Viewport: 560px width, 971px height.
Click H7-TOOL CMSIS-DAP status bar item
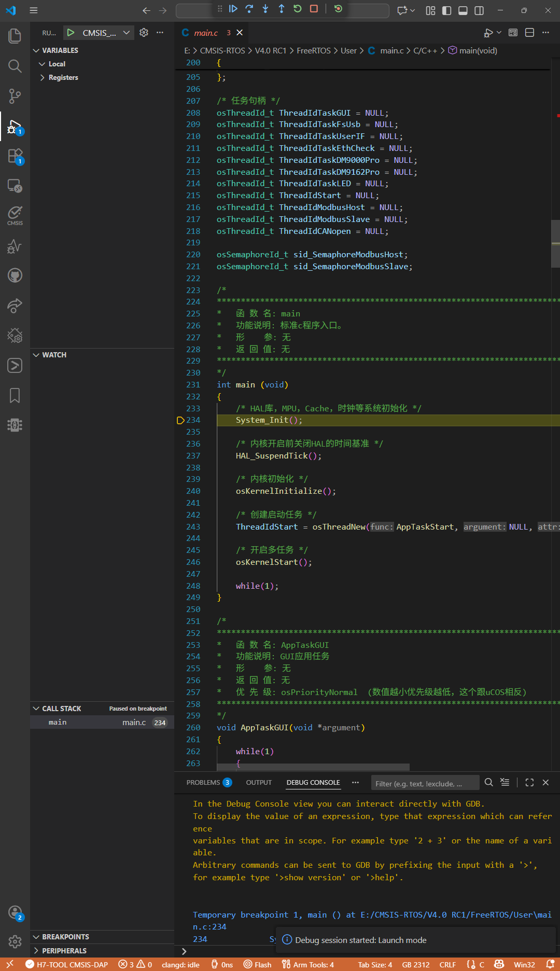[x=67, y=965]
